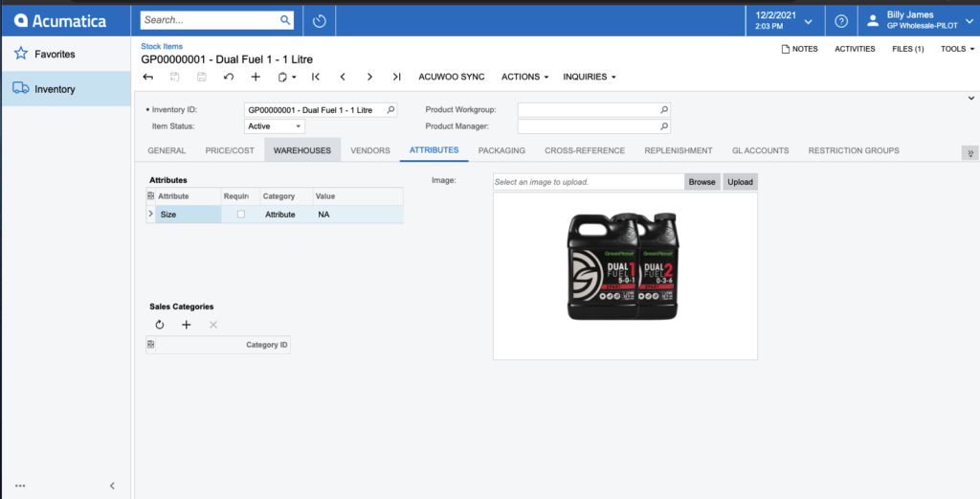Go to next record icon
The width and height of the screenshot is (980, 499).
pyautogui.click(x=369, y=77)
